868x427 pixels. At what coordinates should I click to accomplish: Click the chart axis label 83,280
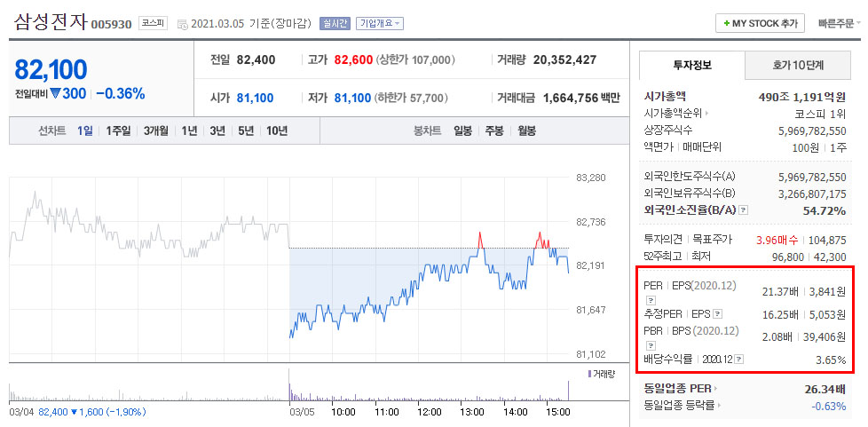click(590, 178)
